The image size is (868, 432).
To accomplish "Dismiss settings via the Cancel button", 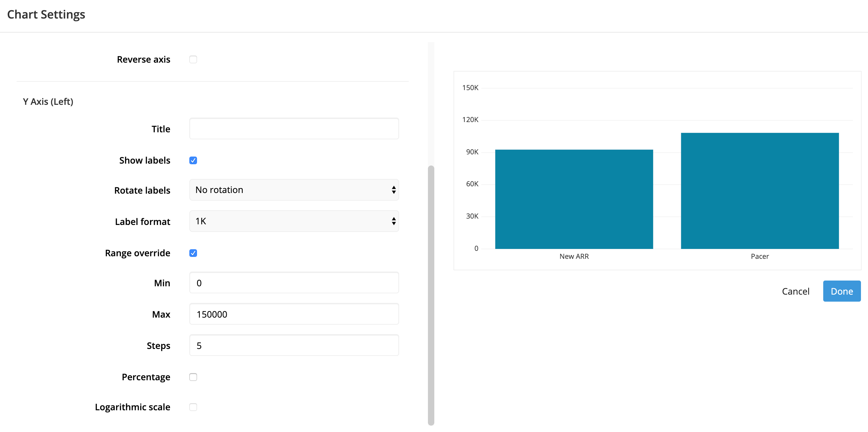I will click(x=795, y=291).
